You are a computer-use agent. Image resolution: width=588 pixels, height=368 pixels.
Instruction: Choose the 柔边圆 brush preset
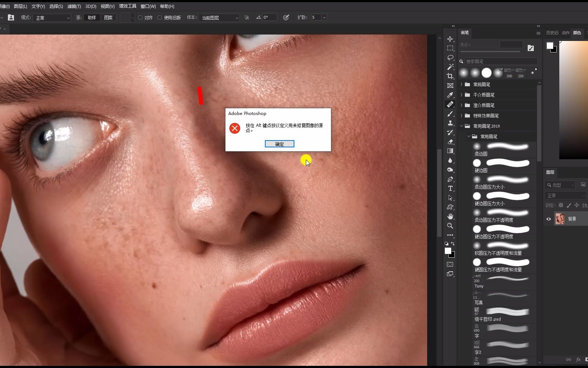pos(503,149)
